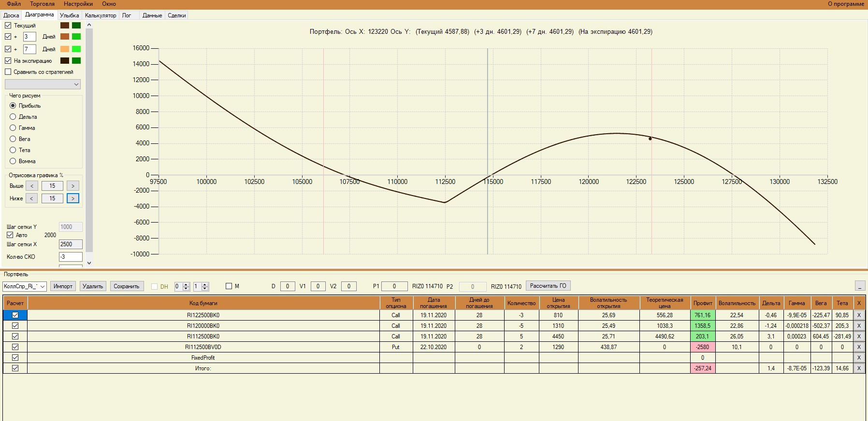This screenshot has width=868, height=421.
Task: Toggle the Текущий curve checkbox
Action: (x=8, y=26)
